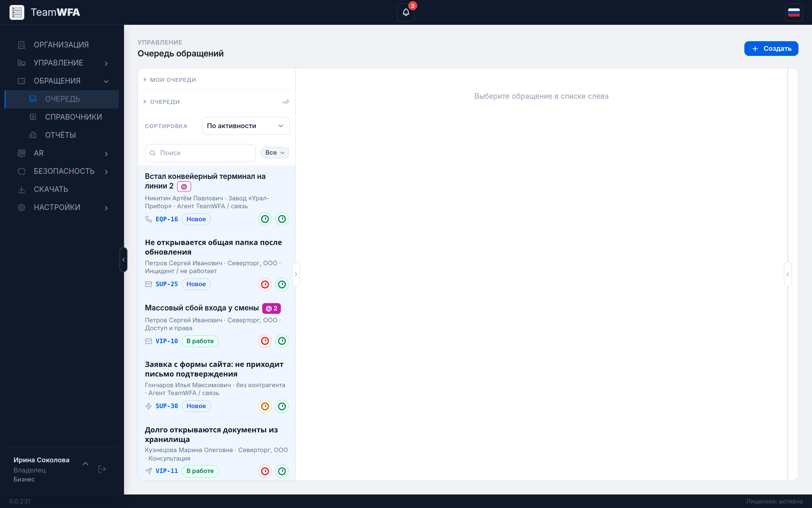Screen dimensions: 812x508
Task: Click first green timer icon on EQP-16
Action: [x=265, y=219]
